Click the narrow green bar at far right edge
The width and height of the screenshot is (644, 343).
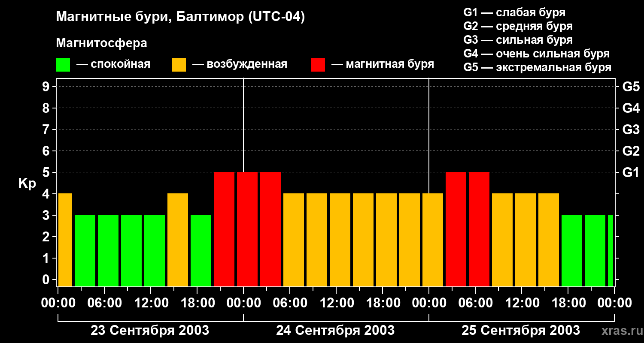611,250
